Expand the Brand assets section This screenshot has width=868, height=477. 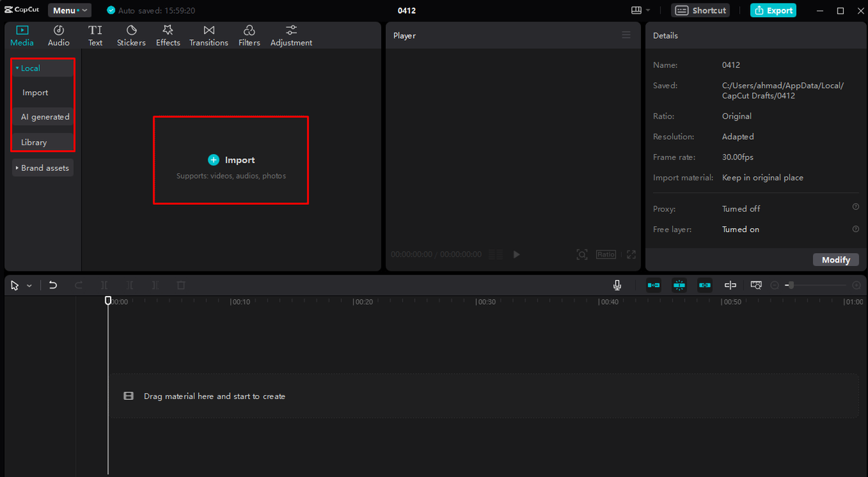point(43,168)
